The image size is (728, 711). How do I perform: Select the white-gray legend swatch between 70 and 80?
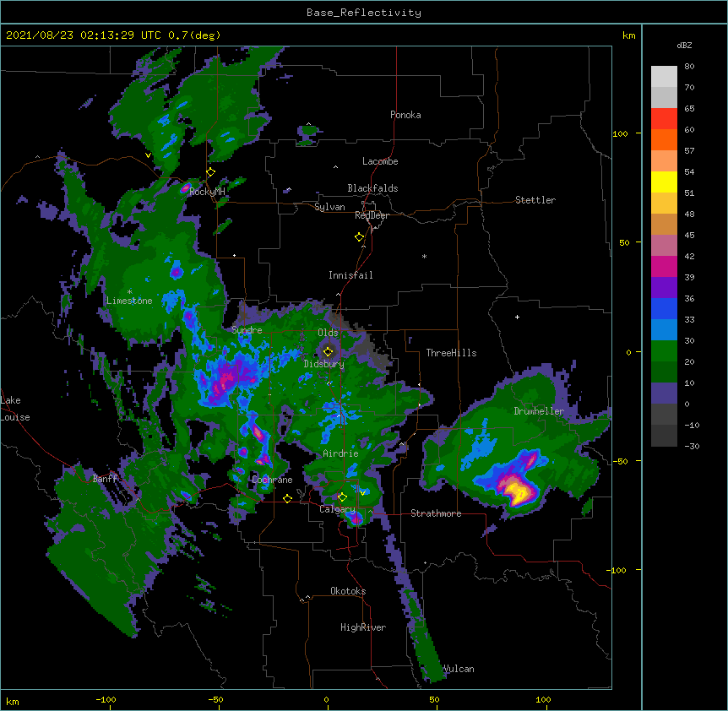664,77
